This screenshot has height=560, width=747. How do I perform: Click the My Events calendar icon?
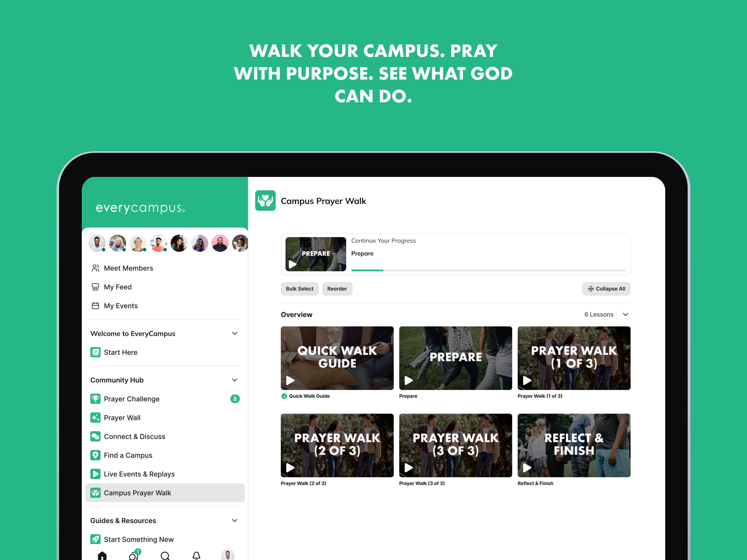tap(95, 306)
